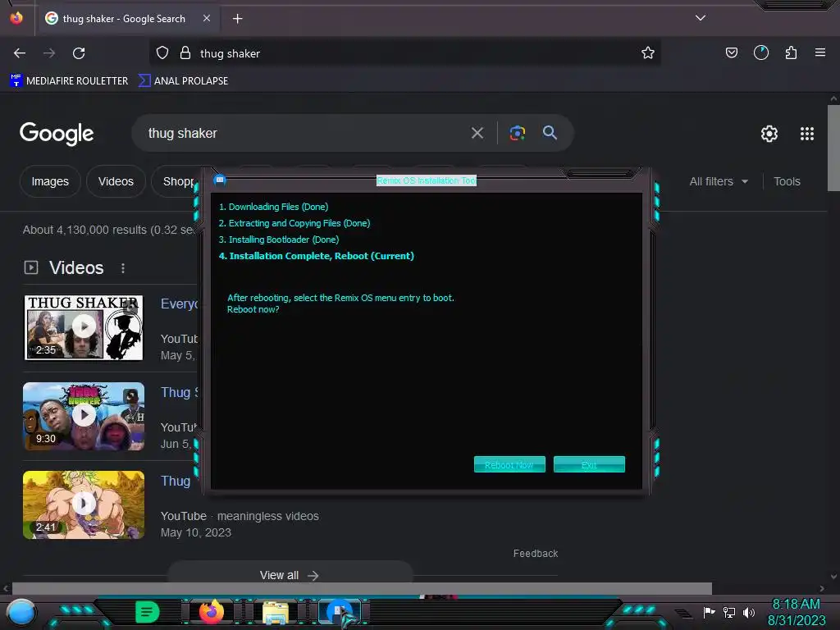Viewport: 840px width, 630px height.
Task: Open the Start orb button
Action: (x=21, y=612)
